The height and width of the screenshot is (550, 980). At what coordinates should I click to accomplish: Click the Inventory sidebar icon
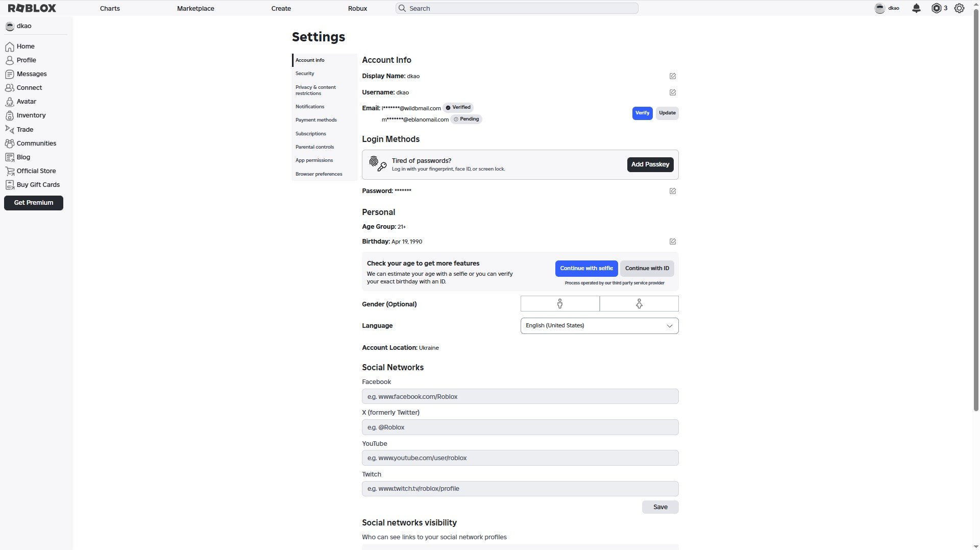[10, 115]
